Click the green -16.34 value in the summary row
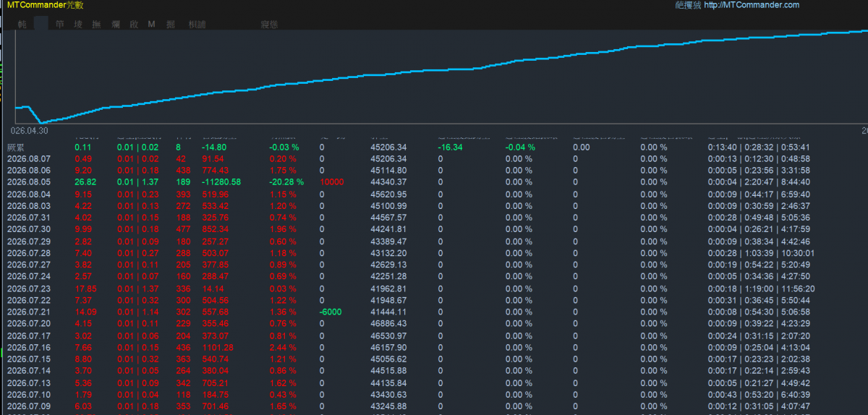The width and height of the screenshot is (868, 415). tap(450, 147)
